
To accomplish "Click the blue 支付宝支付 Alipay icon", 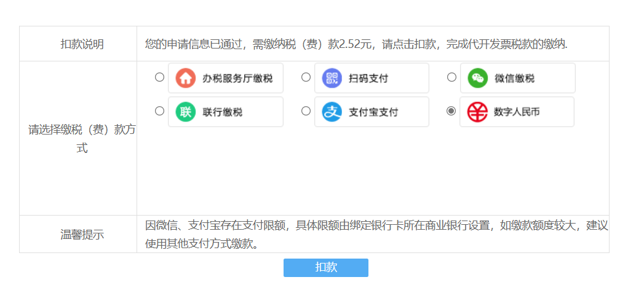I will coord(332,112).
